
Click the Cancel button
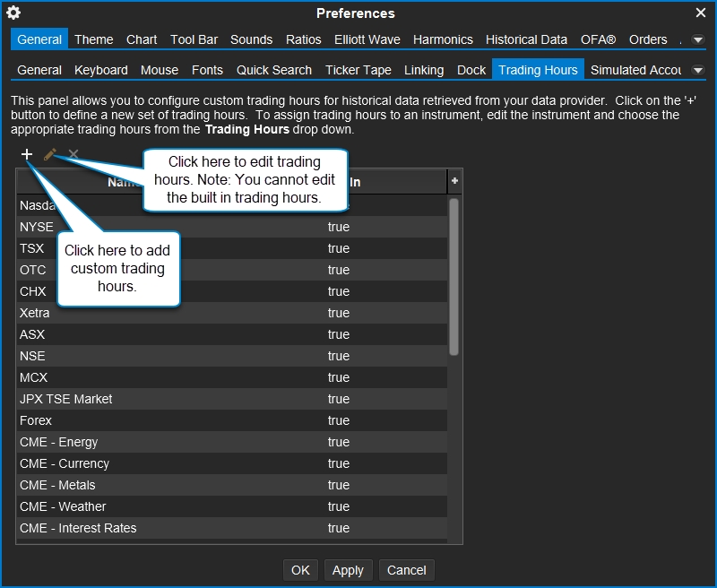[x=406, y=570]
